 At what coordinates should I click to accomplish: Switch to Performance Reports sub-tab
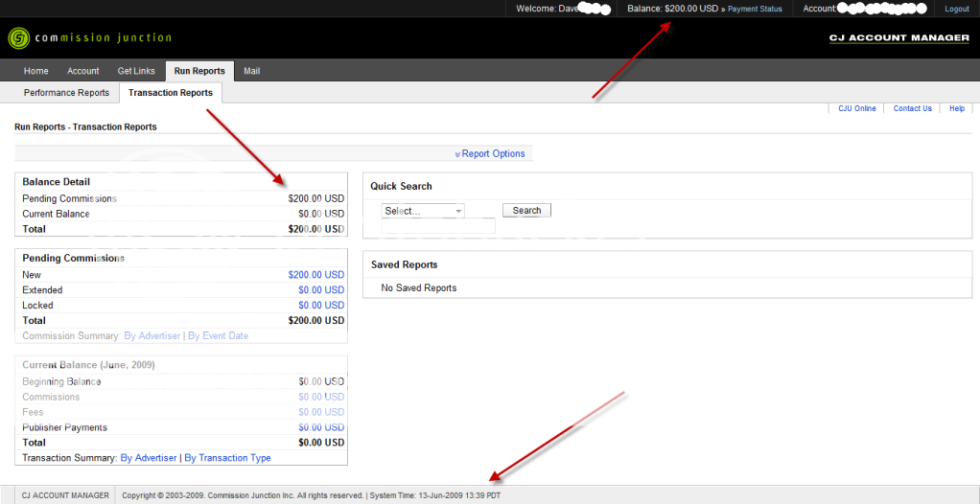[x=66, y=92]
